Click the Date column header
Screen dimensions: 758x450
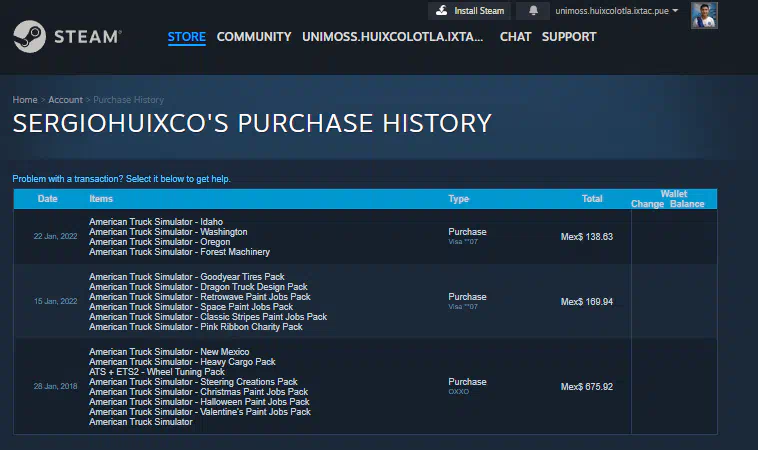tap(47, 199)
